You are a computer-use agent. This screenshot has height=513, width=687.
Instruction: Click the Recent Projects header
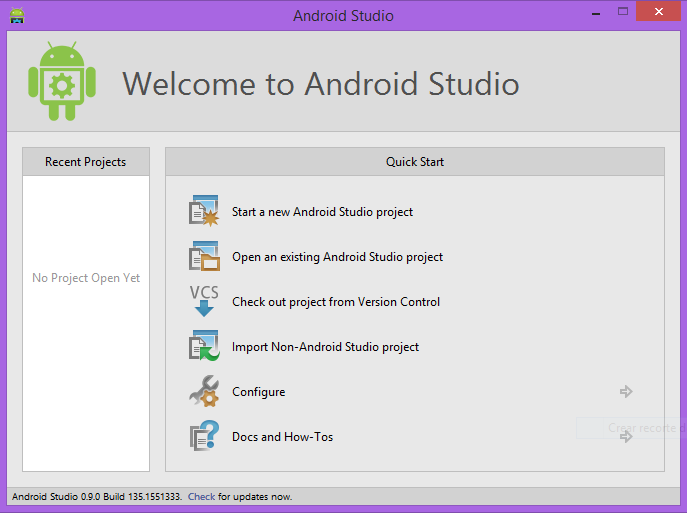[x=86, y=162]
